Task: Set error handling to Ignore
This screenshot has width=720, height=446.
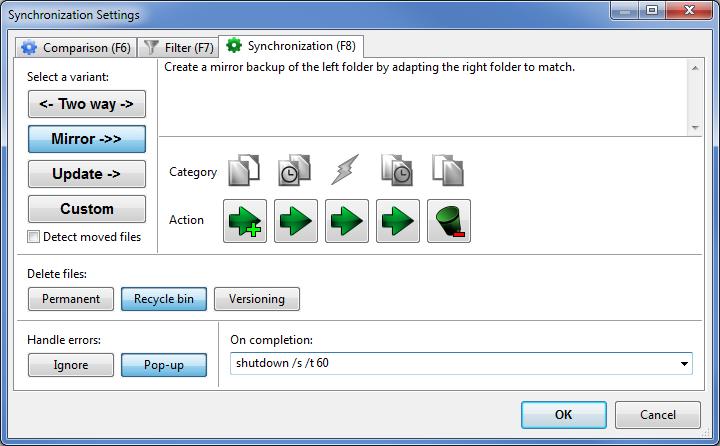Action: coord(71,365)
